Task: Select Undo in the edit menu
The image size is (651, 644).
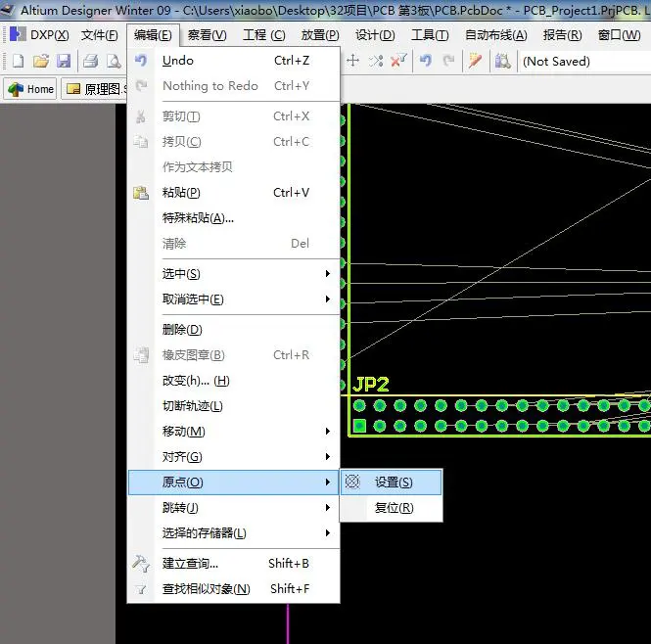Action: [x=178, y=61]
